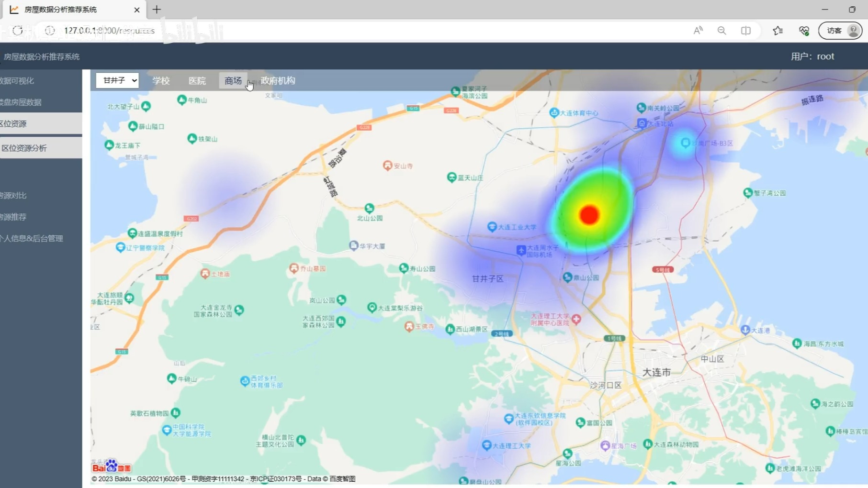Click the 大连理工大学附属中心医院 hospital marker
The image size is (868, 488).
point(576,319)
